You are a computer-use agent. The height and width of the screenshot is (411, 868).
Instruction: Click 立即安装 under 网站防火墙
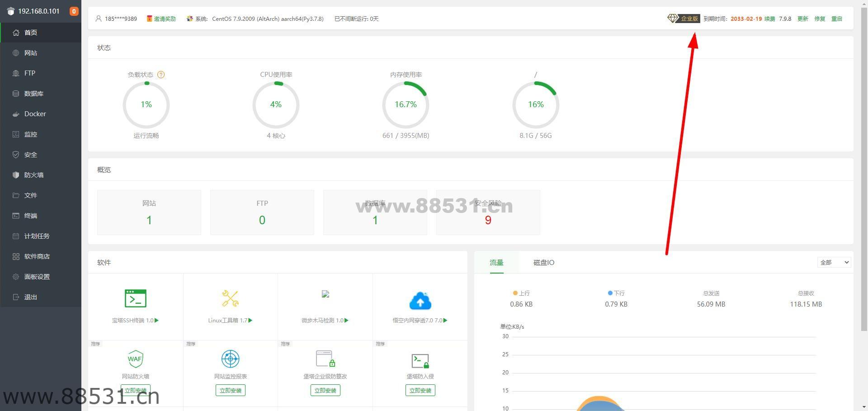pos(136,390)
